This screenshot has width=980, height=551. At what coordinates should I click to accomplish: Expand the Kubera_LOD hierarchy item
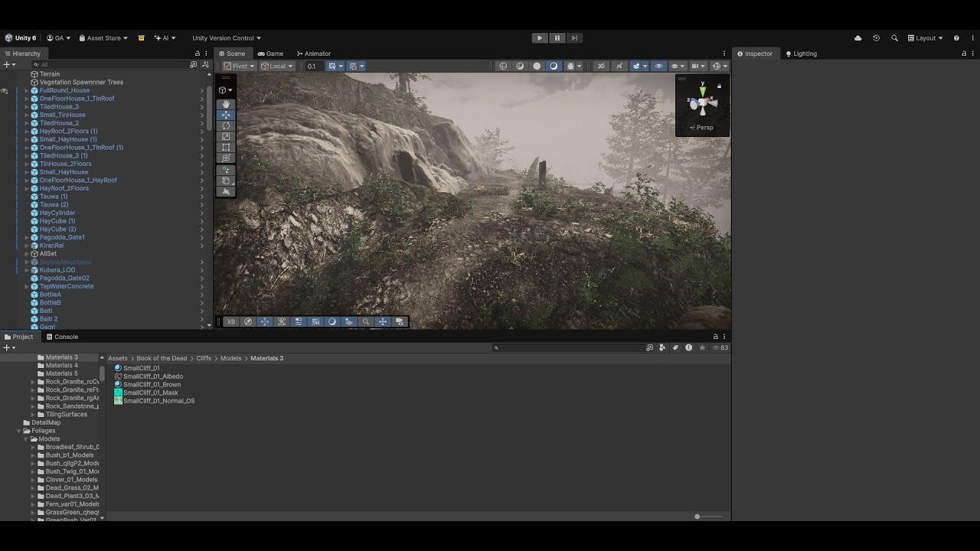[26, 270]
